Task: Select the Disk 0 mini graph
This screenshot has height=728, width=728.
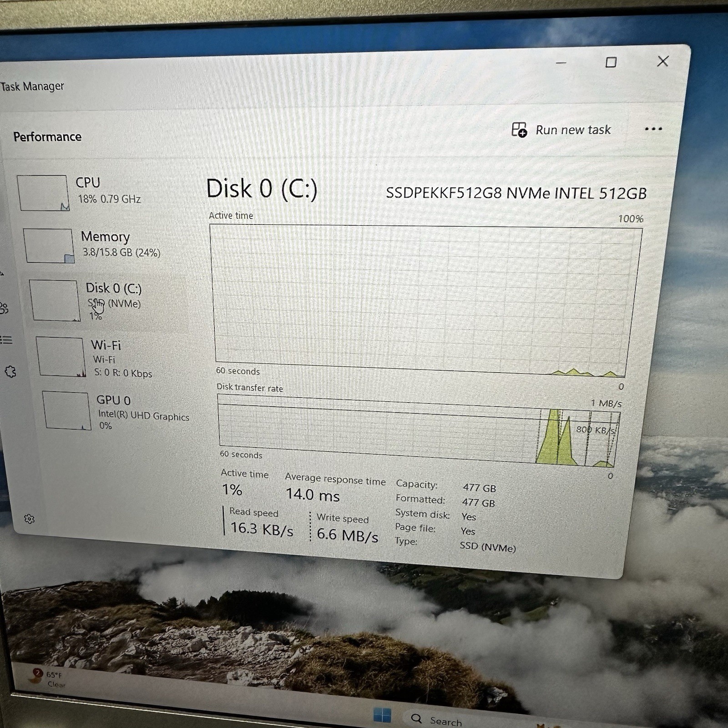Action: click(x=55, y=300)
